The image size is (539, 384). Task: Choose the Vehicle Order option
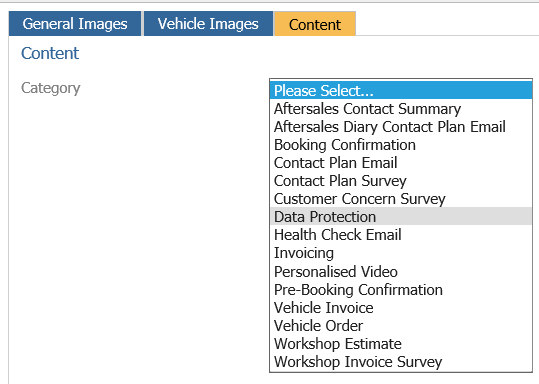(401, 326)
